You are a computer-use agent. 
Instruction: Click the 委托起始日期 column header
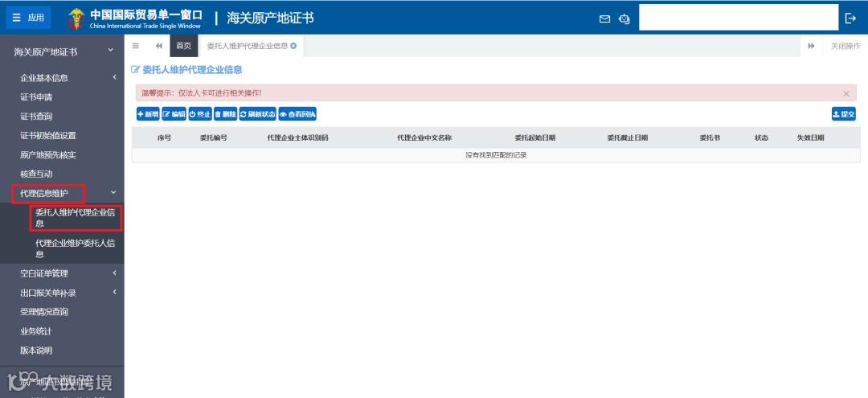[x=534, y=137]
